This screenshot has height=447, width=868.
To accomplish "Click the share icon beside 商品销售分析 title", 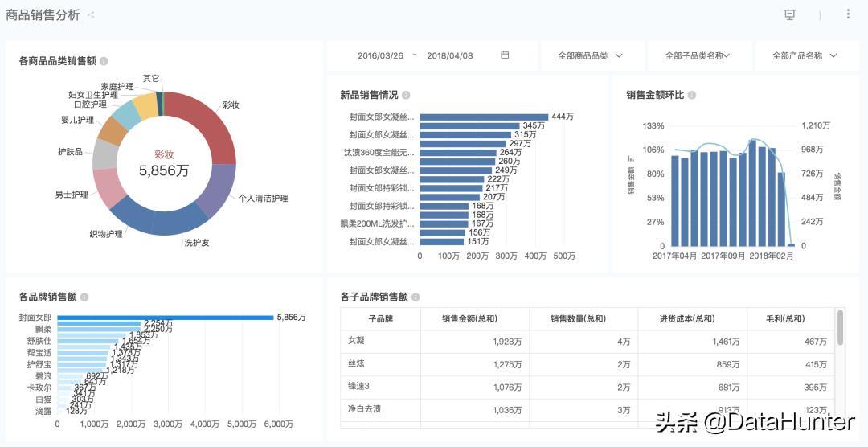I will click(x=91, y=15).
